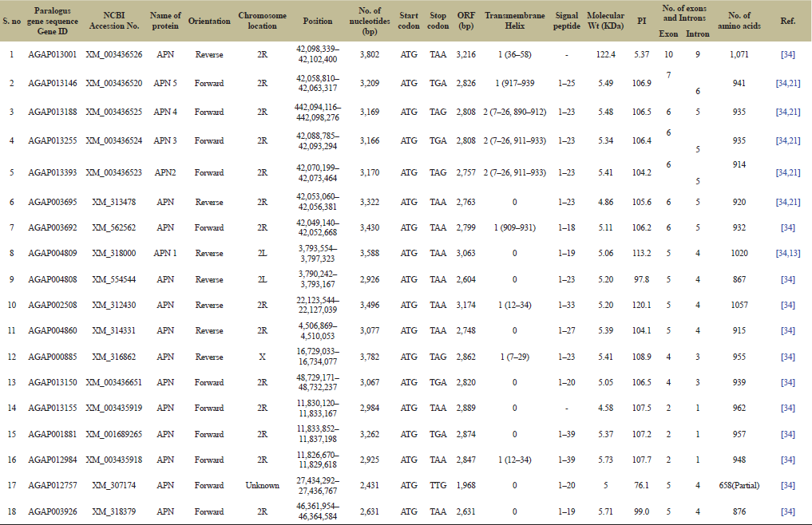Click accession number XM_001689265

(x=112, y=434)
